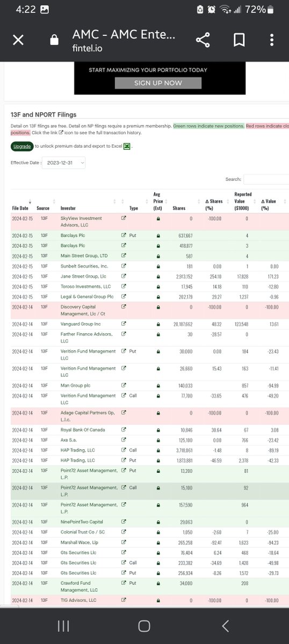Viewport: 289px width, 644px height.
Task: Open Colonial Trust Co history icon
Action: [x=124, y=532]
